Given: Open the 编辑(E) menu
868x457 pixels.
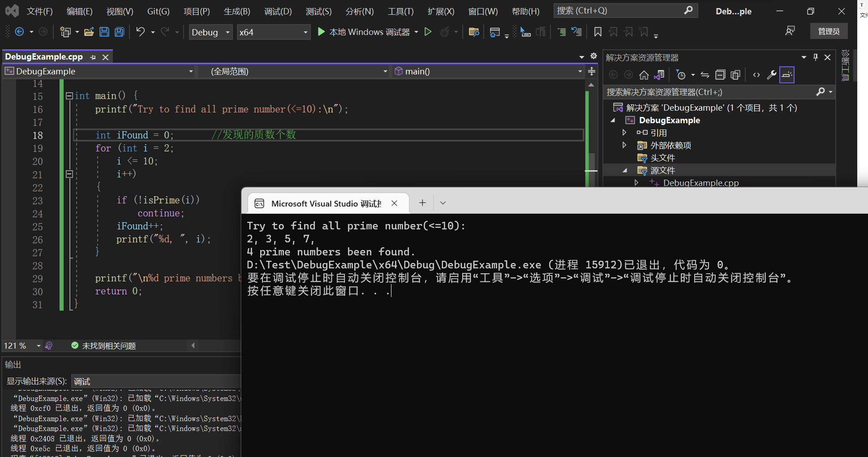Looking at the screenshot, I should (x=79, y=11).
